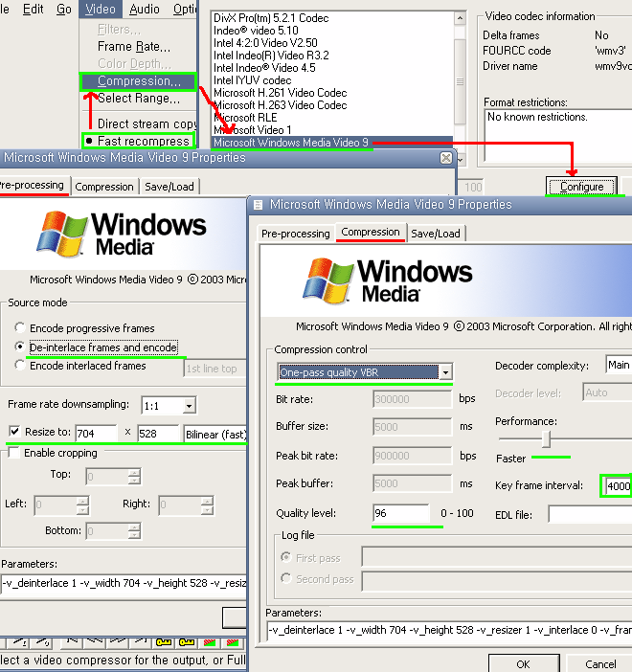This screenshot has height=672, width=632.
Task: Choose Select Range... menu entry
Action: pos(139,99)
